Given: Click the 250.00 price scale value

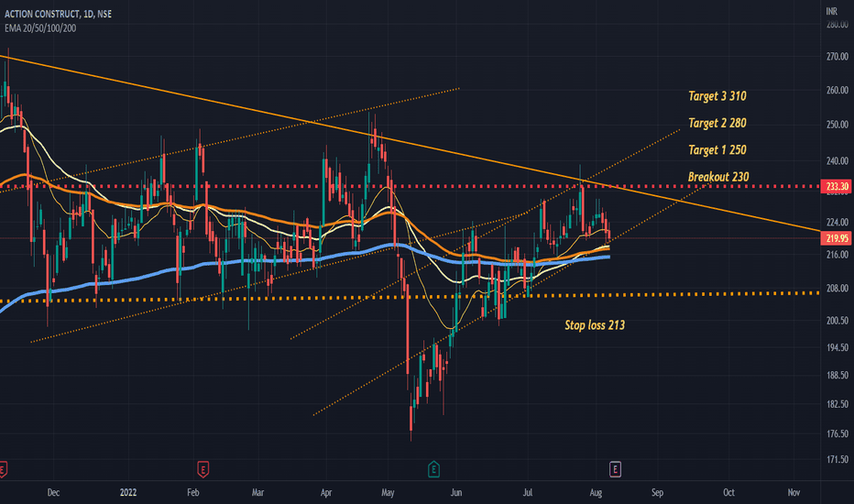Looking at the screenshot, I should (838, 125).
